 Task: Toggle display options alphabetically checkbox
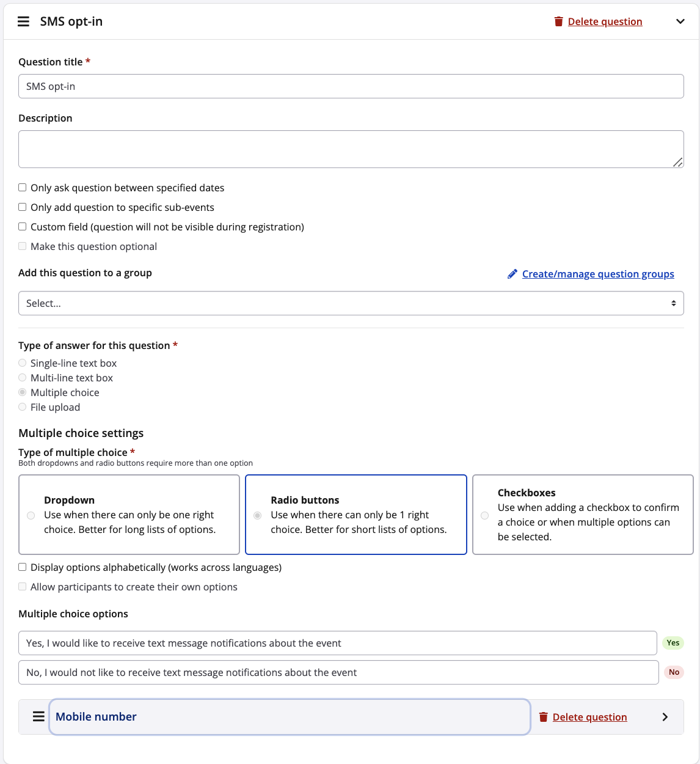23,567
